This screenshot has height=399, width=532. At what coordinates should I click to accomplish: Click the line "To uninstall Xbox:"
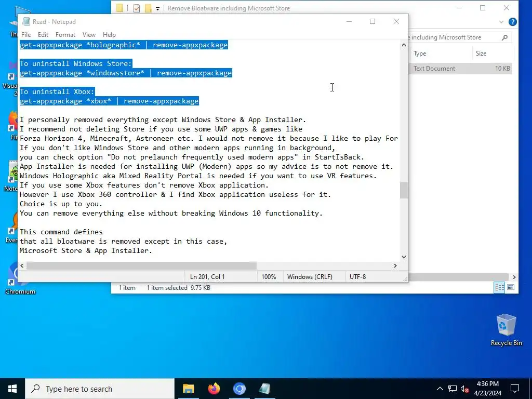[x=57, y=91]
